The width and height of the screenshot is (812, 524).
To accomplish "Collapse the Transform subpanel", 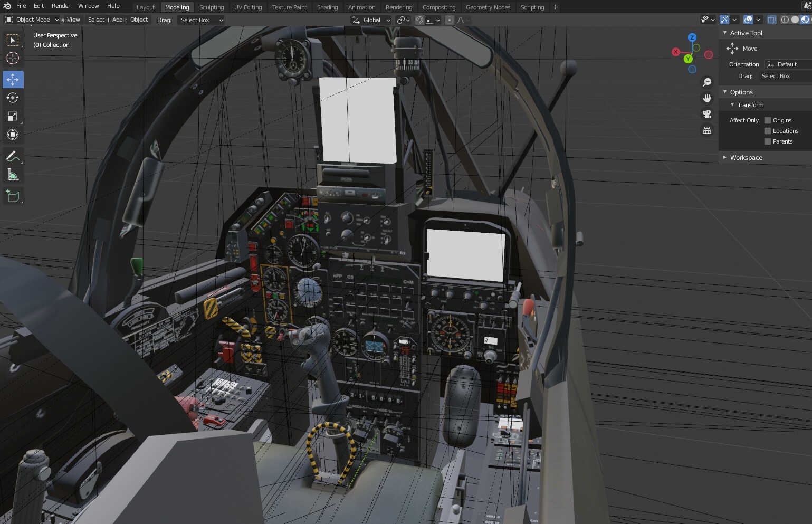I will pos(732,105).
